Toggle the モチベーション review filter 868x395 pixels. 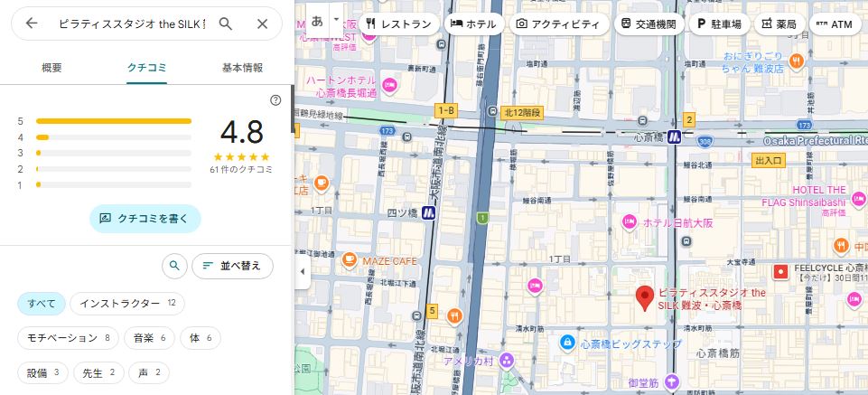pyautogui.click(x=68, y=338)
